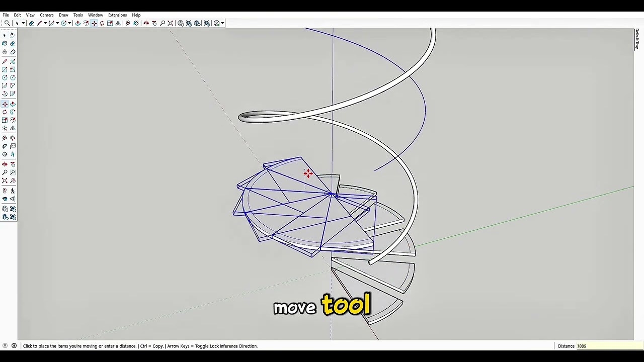Activate the Freehand tool in left tool set
The height and width of the screenshot is (362, 644).
tap(13, 61)
